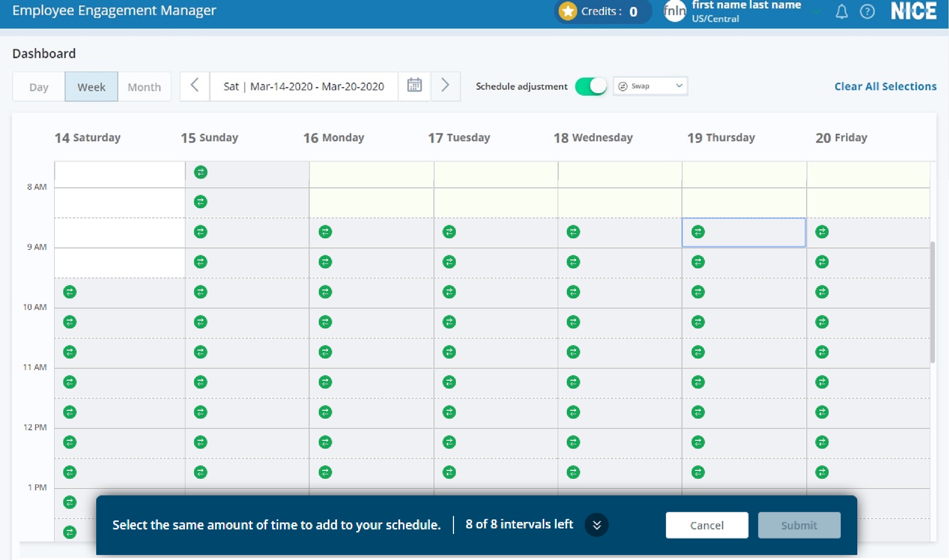Image resolution: width=949 pixels, height=560 pixels.
Task: Click the NICE logo
Action: (913, 11)
